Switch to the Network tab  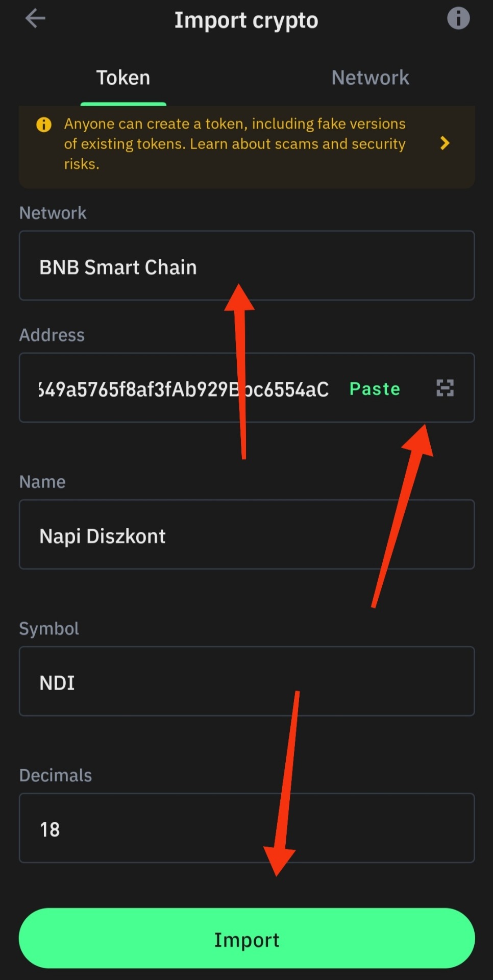coord(370,78)
